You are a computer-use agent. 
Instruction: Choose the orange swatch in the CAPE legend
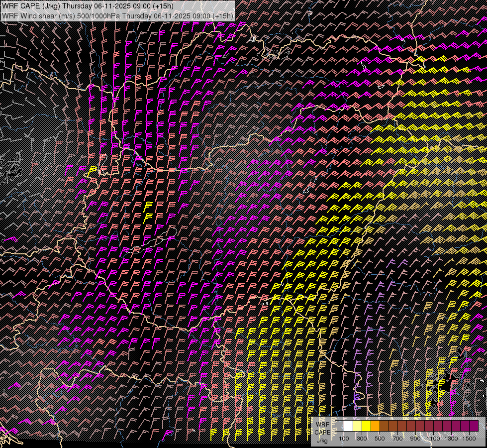pos(375,426)
